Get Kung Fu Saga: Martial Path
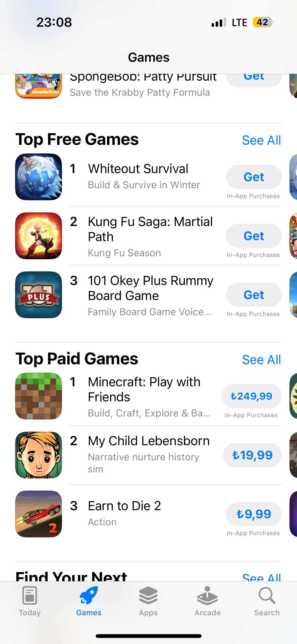297x644 pixels. [254, 236]
